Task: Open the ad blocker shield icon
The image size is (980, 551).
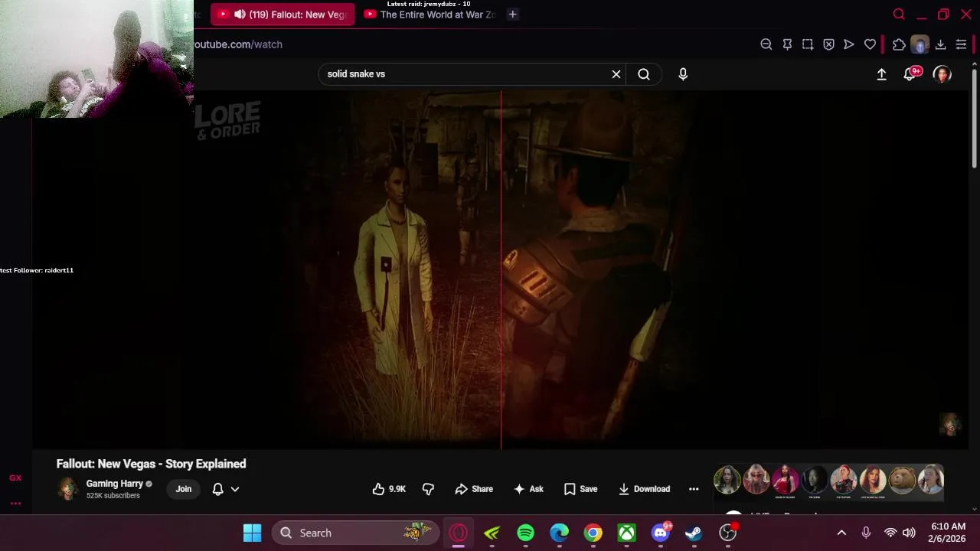Action: (828, 44)
